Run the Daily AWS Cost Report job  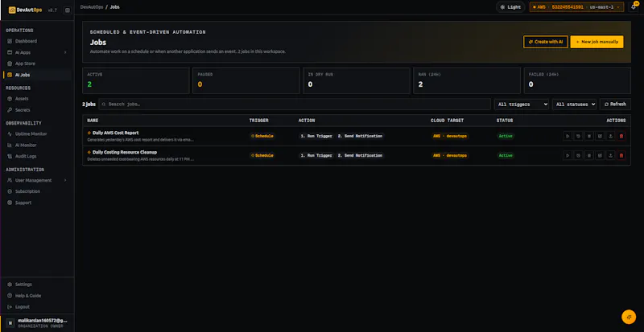568,136
